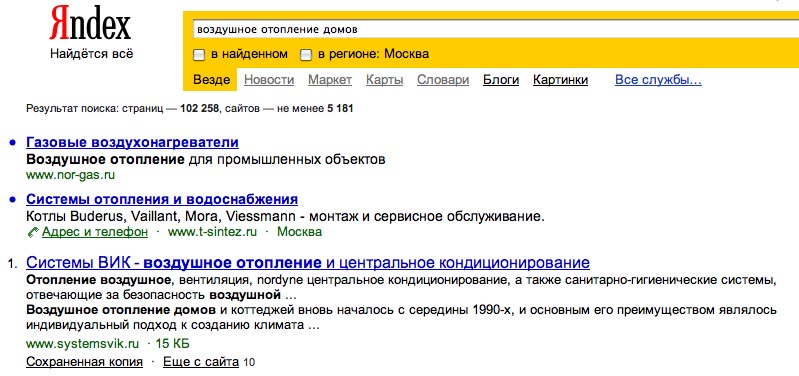Enable the 'в найденном' checkbox
The height and width of the screenshot is (376, 799).
pos(199,55)
